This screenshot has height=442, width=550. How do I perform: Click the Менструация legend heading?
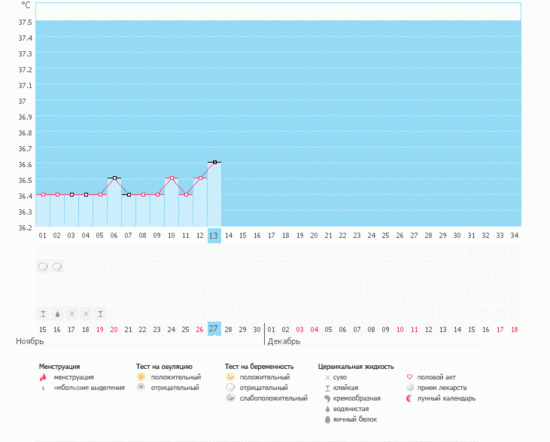point(59,367)
